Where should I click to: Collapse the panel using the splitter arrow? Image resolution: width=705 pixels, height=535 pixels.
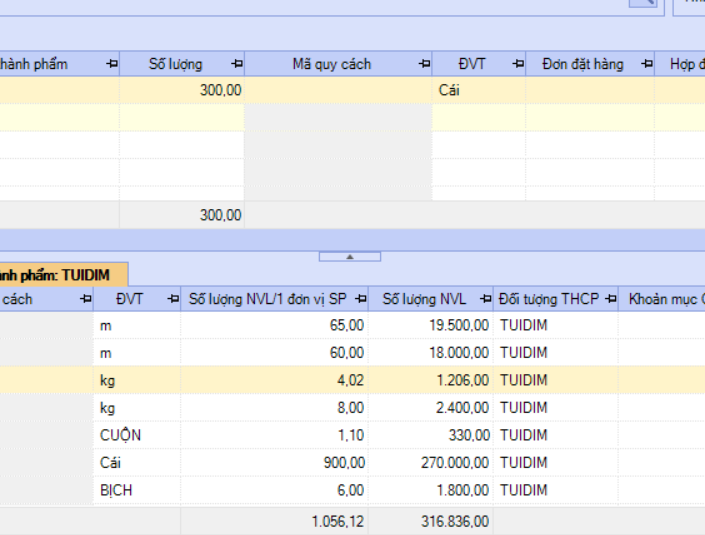click(x=350, y=257)
